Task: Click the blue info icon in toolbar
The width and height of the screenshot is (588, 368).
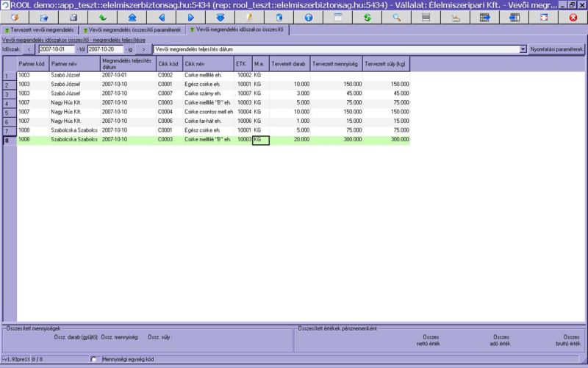Action: tap(308, 17)
